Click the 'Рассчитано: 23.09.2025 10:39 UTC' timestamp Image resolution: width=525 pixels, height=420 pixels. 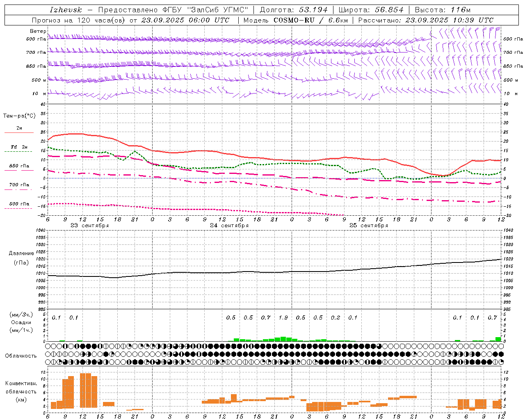(x=426, y=20)
